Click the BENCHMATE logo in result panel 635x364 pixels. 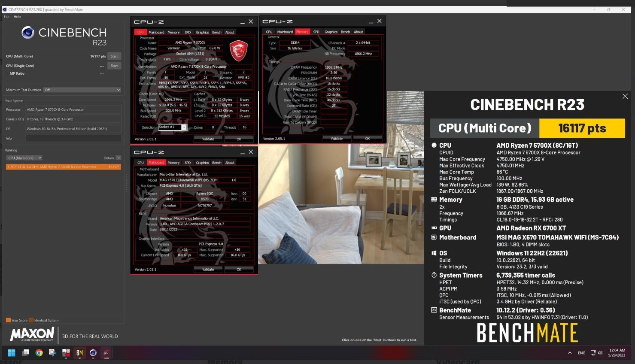527,333
